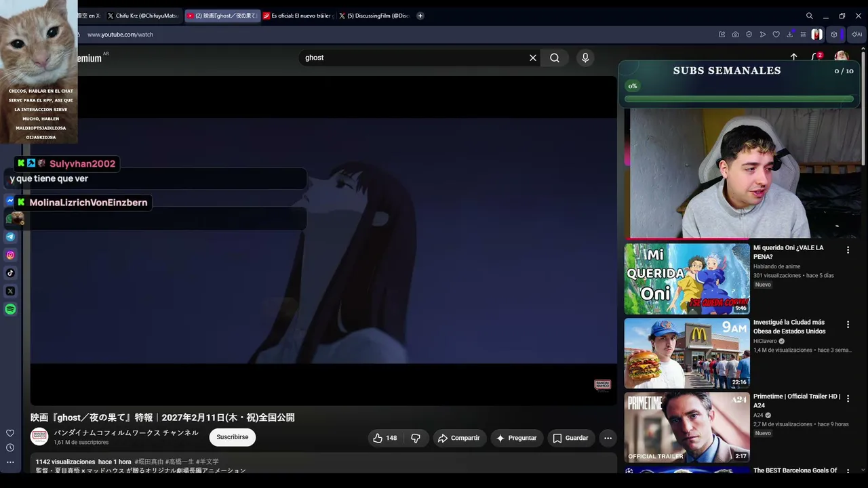
Task: Click the edit/pinboard icon in the address bar
Action: 722,35
